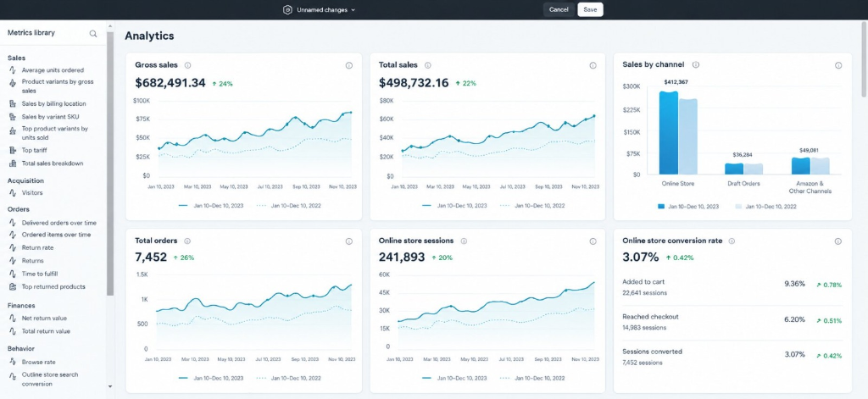The image size is (868, 399).
Task: Click the info icon next to Total orders title
Action: pyautogui.click(x=187, y=241)
